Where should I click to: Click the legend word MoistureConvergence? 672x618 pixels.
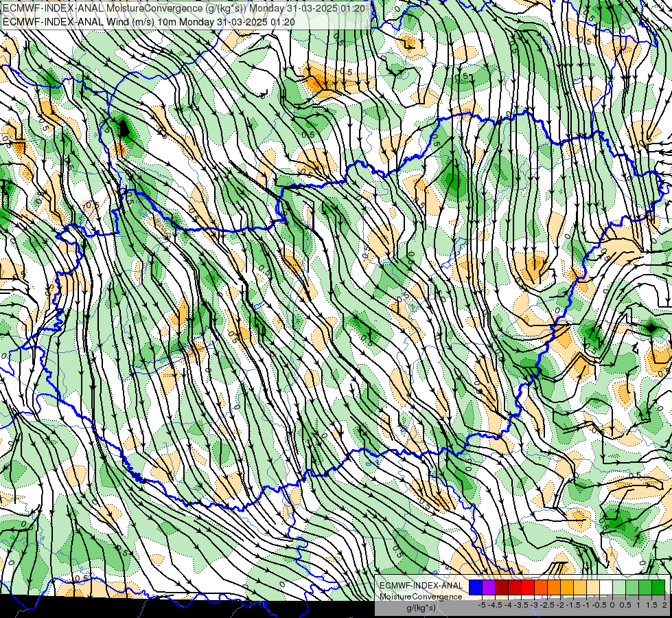point(421,597)
